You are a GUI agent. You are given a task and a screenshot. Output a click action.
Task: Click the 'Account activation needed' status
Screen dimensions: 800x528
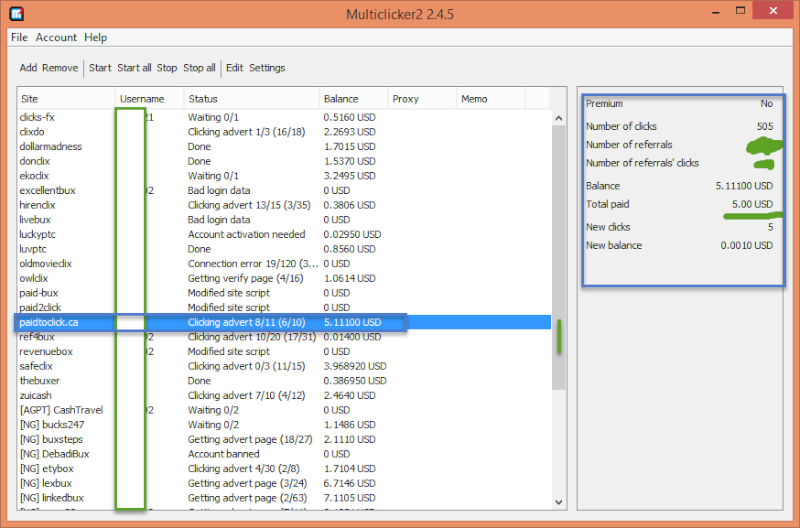246,234
